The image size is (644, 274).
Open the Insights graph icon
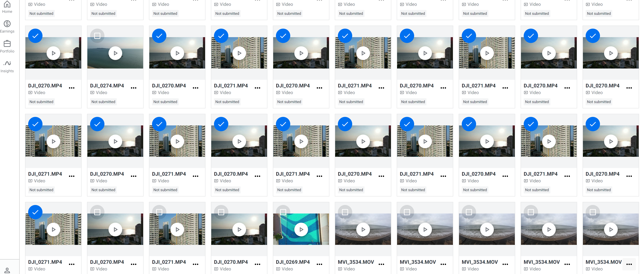7,63
